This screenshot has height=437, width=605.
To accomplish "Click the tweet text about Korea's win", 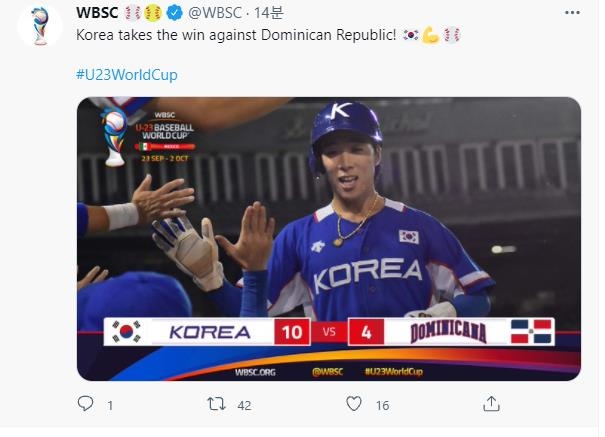I will click(236, 36).
